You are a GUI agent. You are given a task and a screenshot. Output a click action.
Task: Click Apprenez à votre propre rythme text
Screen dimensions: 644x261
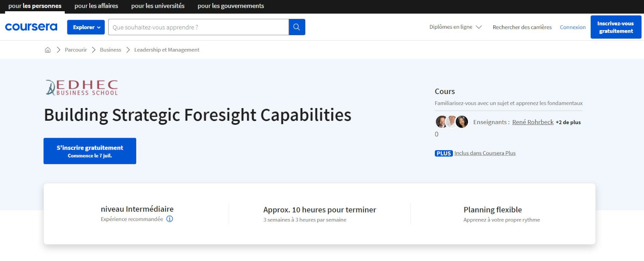(502, 220)
